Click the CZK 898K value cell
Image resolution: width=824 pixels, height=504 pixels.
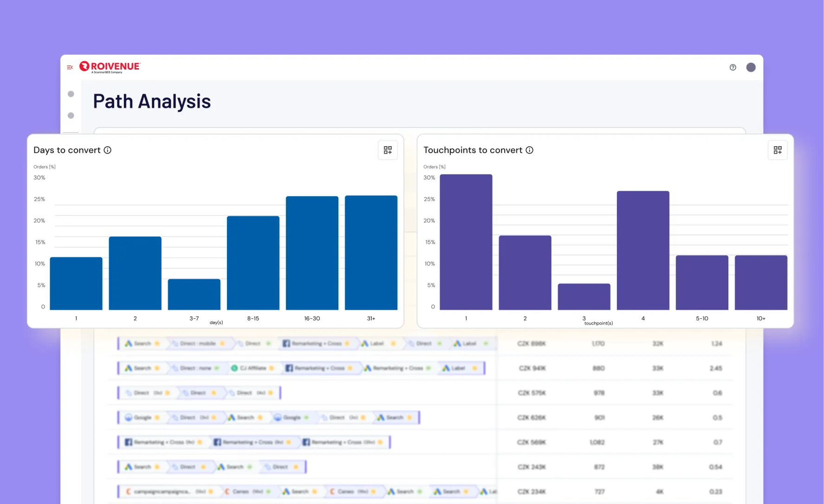(532, 343)
